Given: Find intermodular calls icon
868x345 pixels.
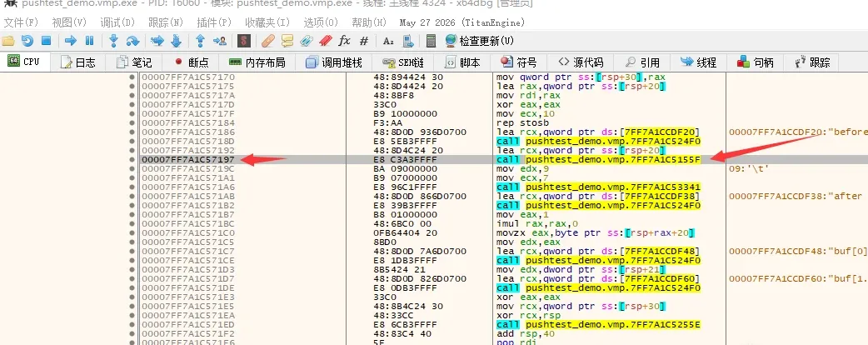Looking at the screenshot, I should point(408,41).
